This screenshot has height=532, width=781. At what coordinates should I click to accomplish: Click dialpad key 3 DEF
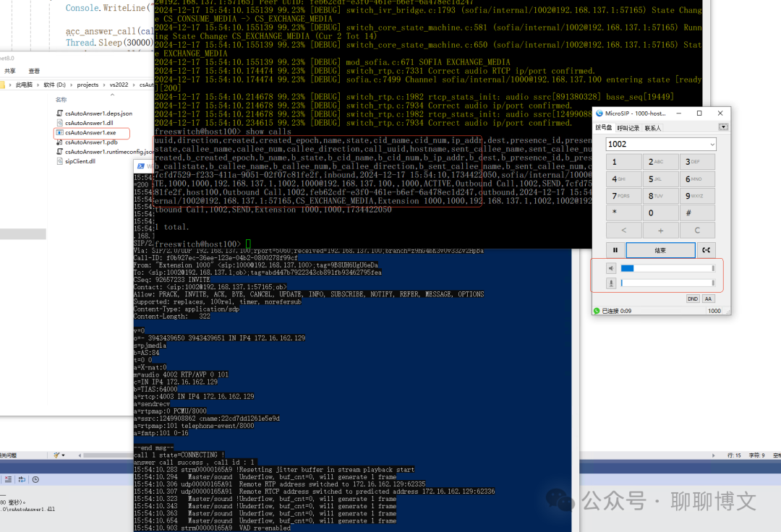(697, 162)
